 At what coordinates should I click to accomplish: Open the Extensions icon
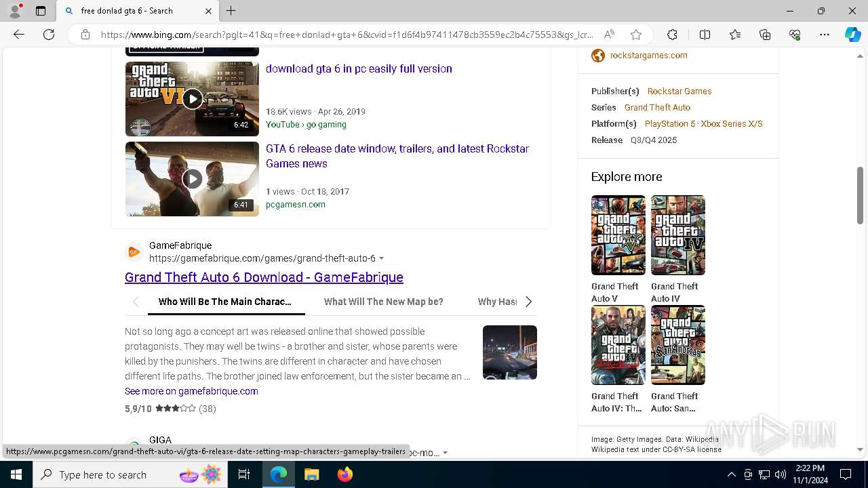click(672, 35)
